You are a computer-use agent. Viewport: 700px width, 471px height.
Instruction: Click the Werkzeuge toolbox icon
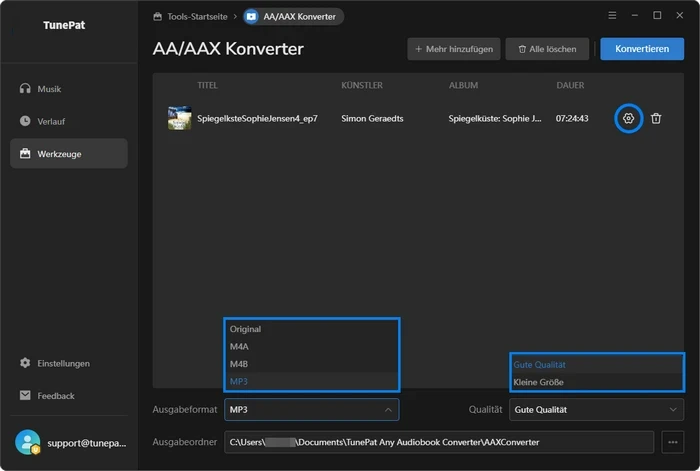[25, 154]
